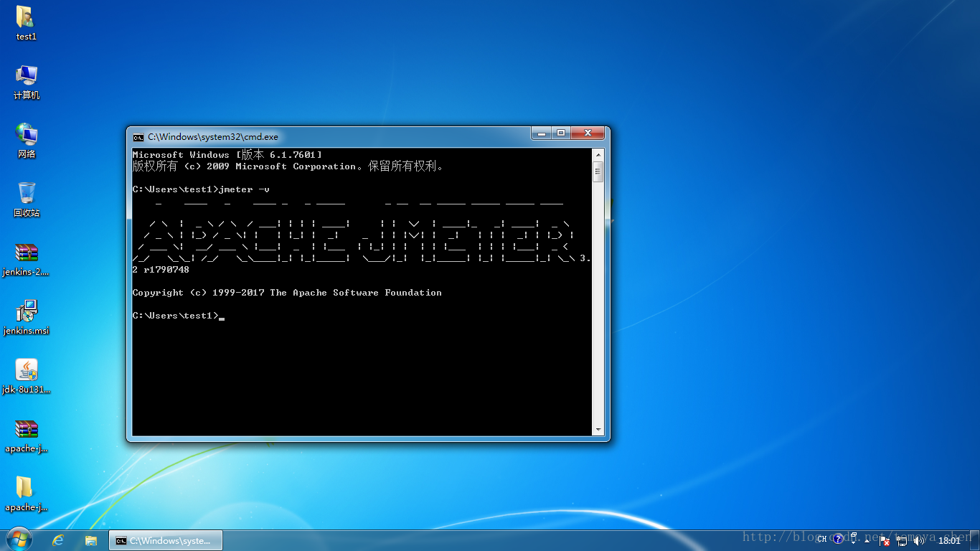Click the current C:\Users\test1> prompt
The image size is (980, 551).
176,316
